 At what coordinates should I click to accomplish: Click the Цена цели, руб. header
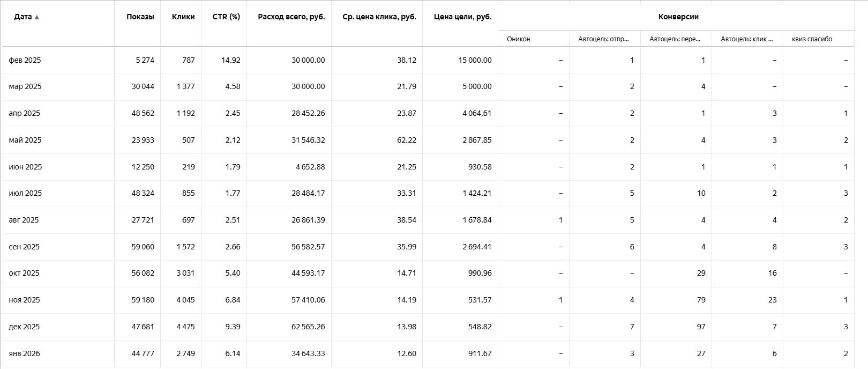pos(463,17)
